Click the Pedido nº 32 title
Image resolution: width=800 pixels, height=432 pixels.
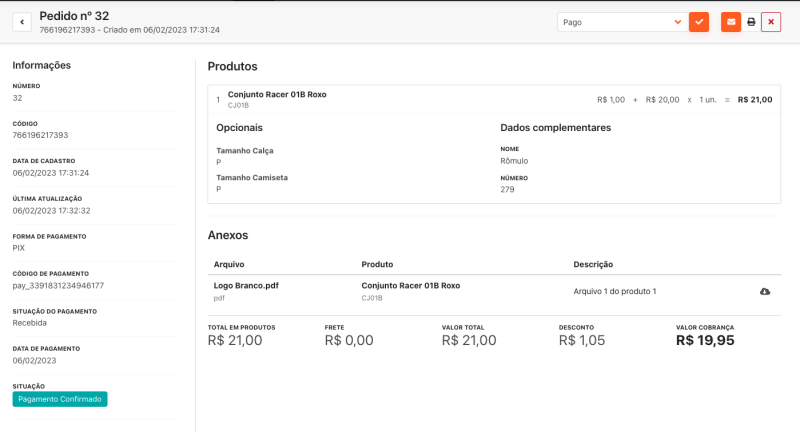(x=74, y=16)
